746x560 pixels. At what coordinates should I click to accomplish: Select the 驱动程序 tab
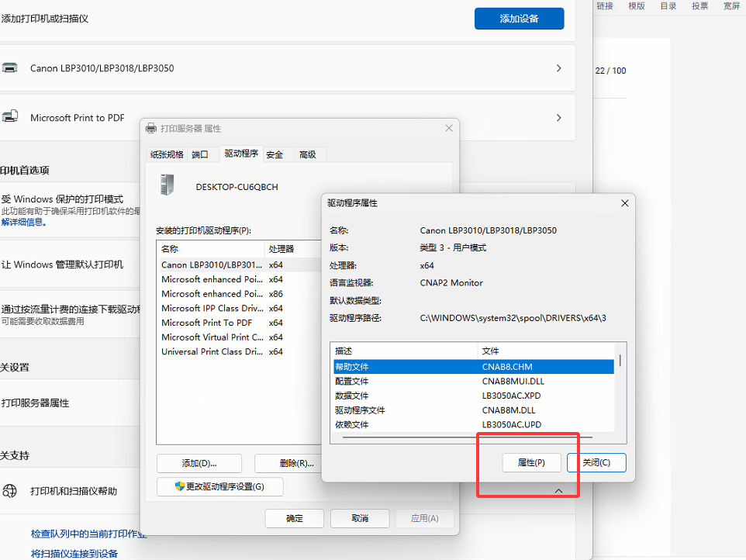click(x=241, y=154)
